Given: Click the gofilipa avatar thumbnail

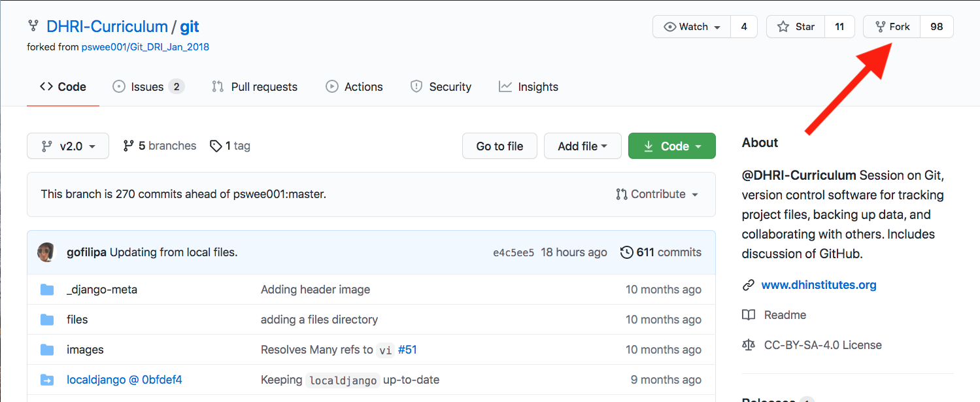Looking at the screenshot, I should [46, 252].
